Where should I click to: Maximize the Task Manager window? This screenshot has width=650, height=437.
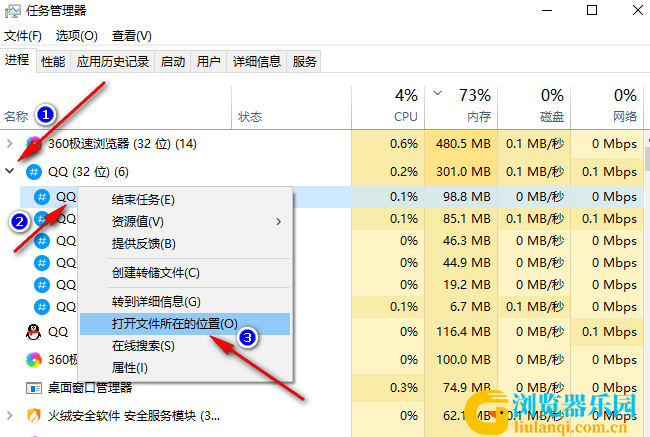(x=592, y=10)
